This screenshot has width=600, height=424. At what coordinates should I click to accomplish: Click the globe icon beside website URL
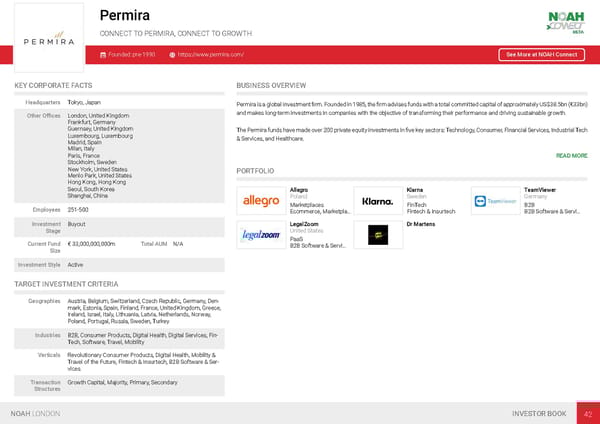pos(173,55)
